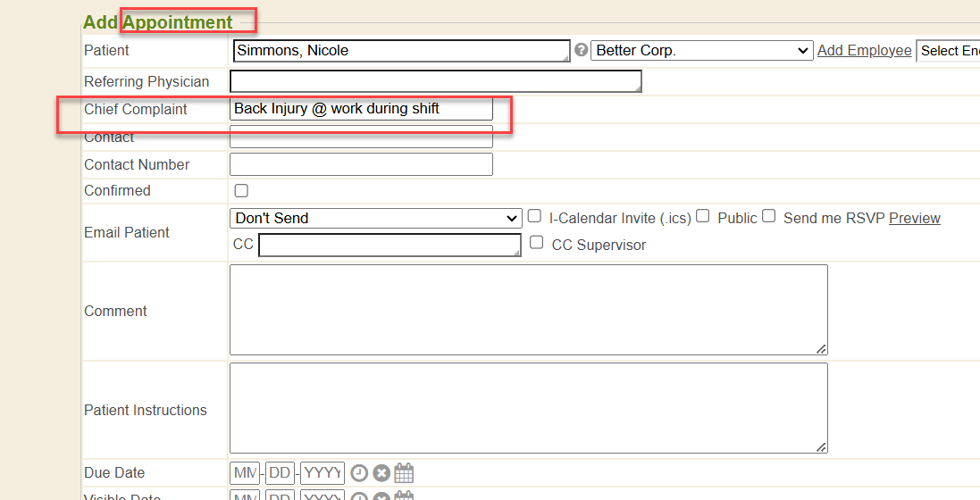Screen dimensions: 980x500
Task: Click inside the Comment text area
Action: pos(528,310)
